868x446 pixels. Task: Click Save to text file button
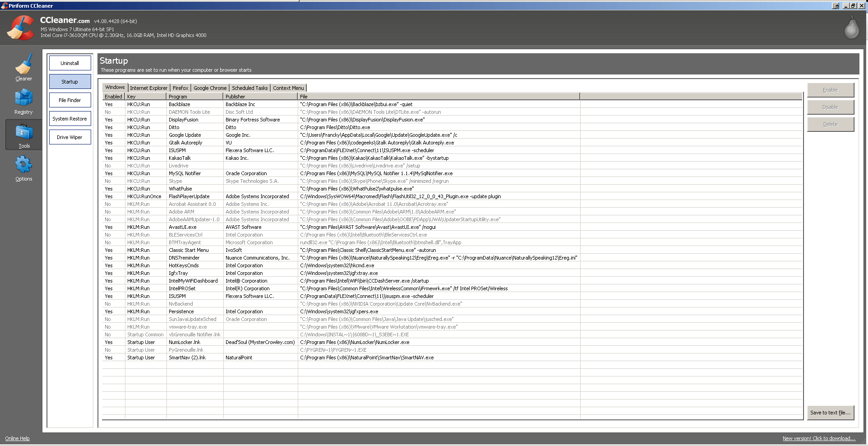coord(830,413)
